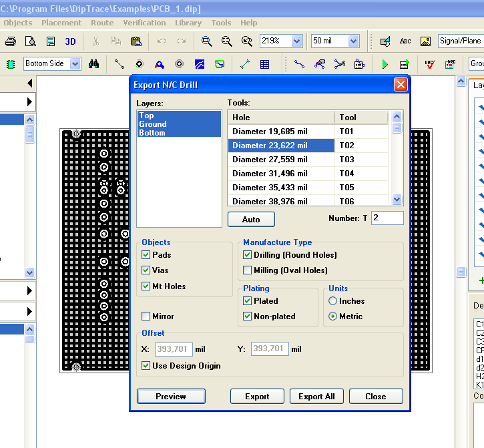Click the green component chip icon
This screenshot has height=448, width=484.
coord(11,64)
